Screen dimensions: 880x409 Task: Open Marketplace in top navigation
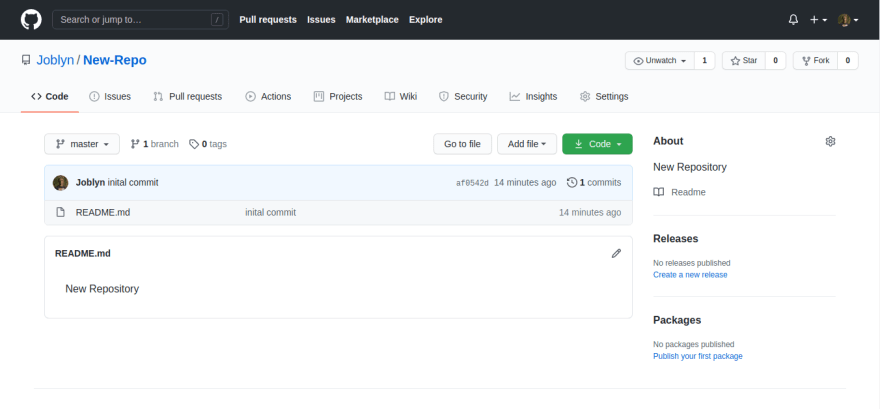pyautogui.click(x=372, y=20)
